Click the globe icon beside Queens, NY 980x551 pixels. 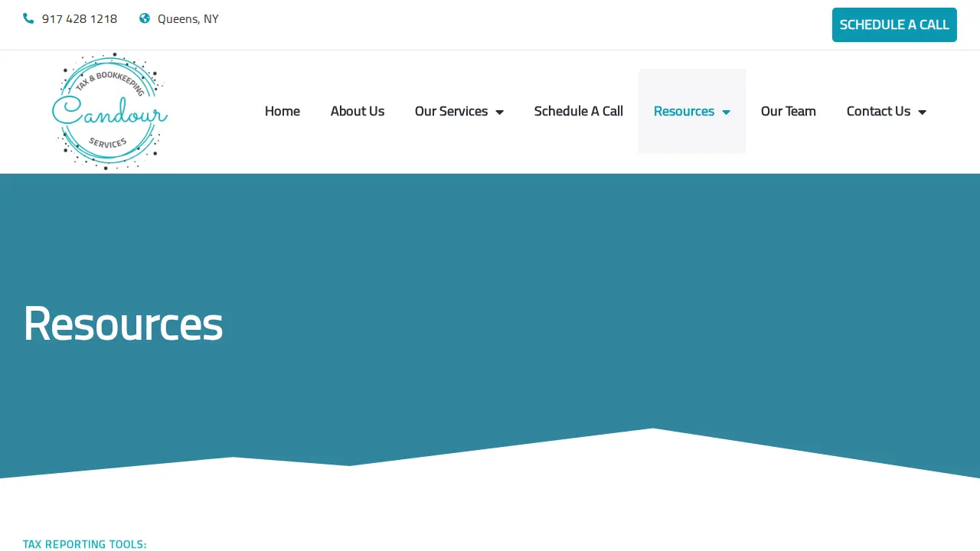[145, 18]
